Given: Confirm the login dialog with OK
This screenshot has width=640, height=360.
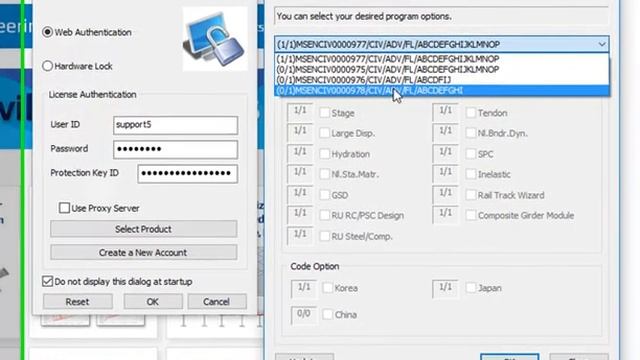Looking at the screenshot, I should pyautogui.click(x=153, y=302).
